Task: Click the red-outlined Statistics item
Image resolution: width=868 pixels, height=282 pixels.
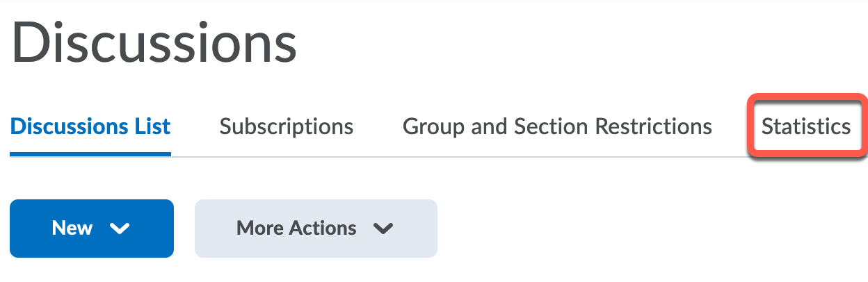Action: pos(805,127)
